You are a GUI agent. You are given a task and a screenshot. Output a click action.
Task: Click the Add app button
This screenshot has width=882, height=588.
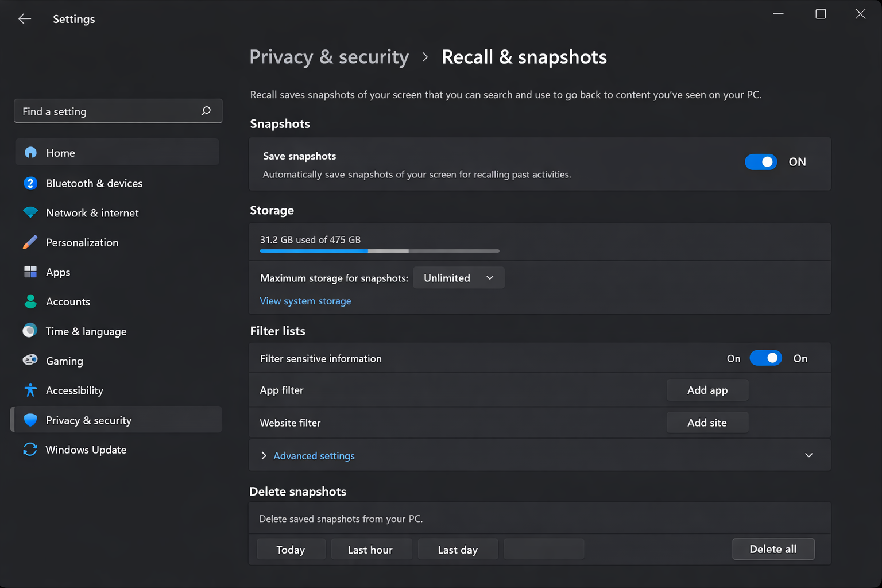pyautogui.click(x=707, y=390)
